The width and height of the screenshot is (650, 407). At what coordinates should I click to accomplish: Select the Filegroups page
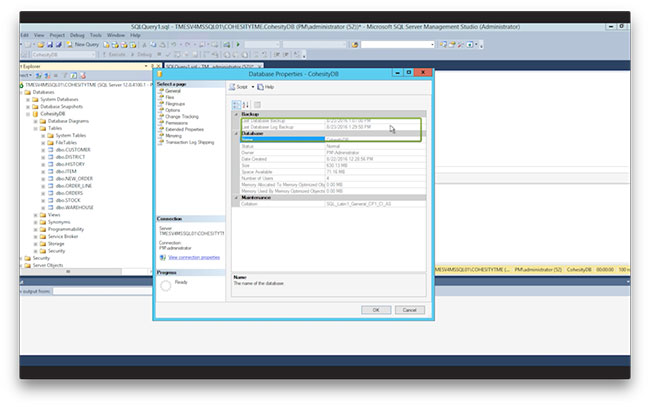(175, 103)
